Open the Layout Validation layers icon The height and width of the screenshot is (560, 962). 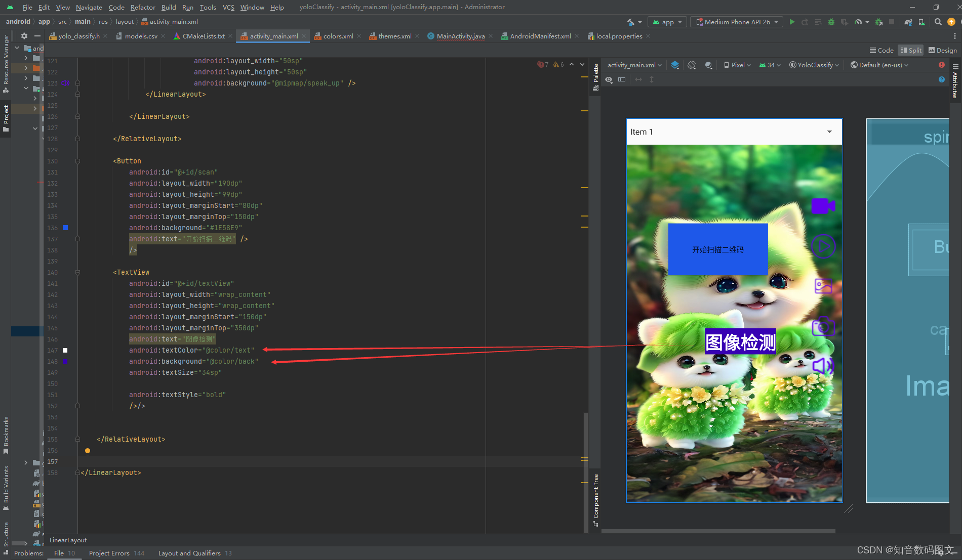[674, 65]
